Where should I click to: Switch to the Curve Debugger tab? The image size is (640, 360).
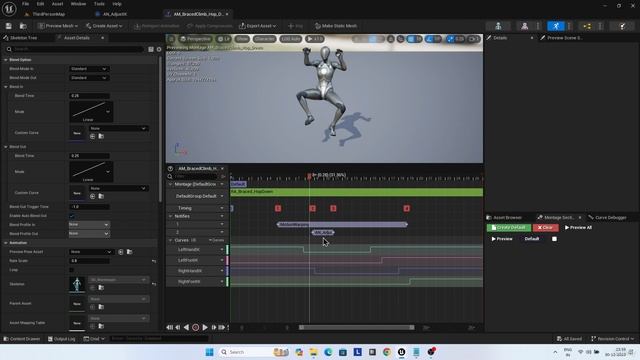607,218
